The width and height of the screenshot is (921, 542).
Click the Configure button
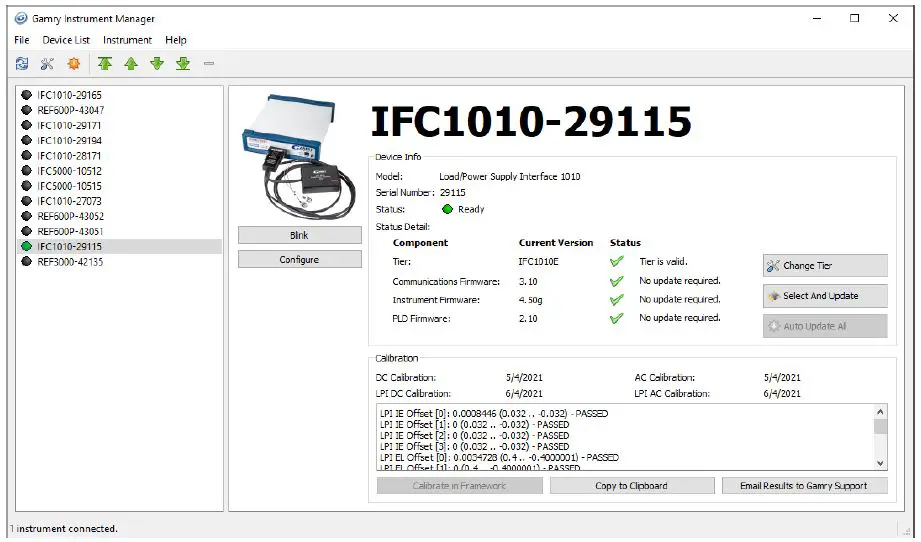(300, 260)
